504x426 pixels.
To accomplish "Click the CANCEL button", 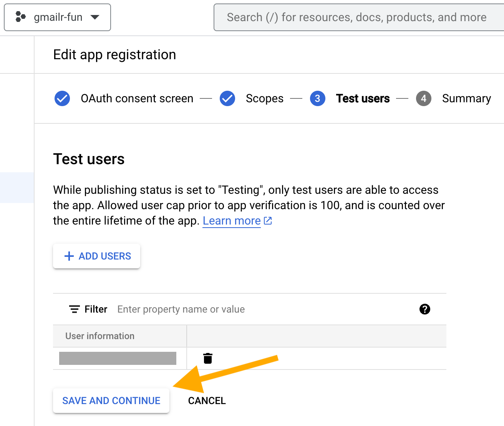I will pyautogui.click(x=207, y=400).
